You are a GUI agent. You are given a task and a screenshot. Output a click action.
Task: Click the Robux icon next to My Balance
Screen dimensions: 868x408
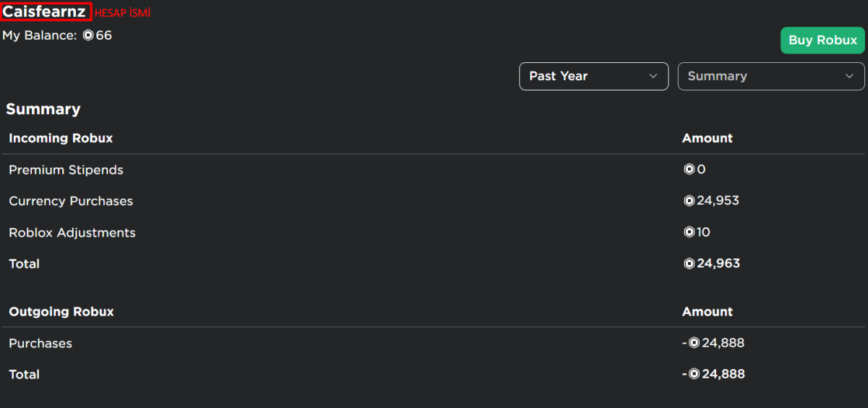(x=88, y=35)
